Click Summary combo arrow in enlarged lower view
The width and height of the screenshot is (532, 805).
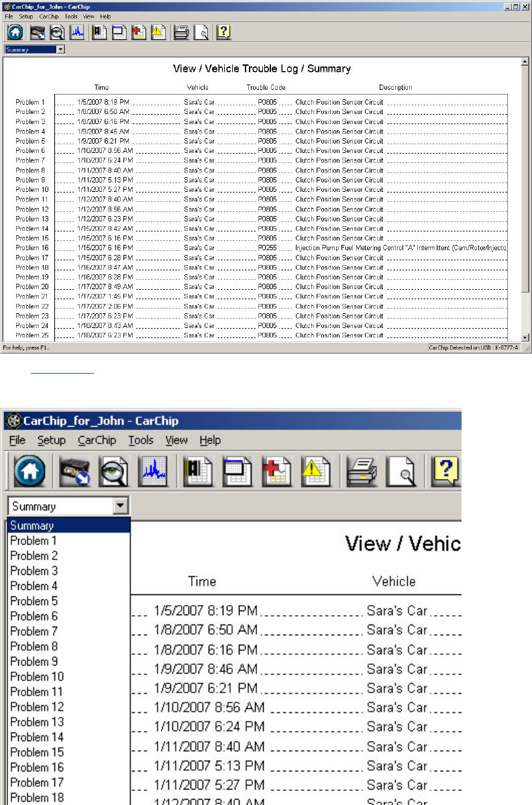pyautogui.click(x=121, y=506)
